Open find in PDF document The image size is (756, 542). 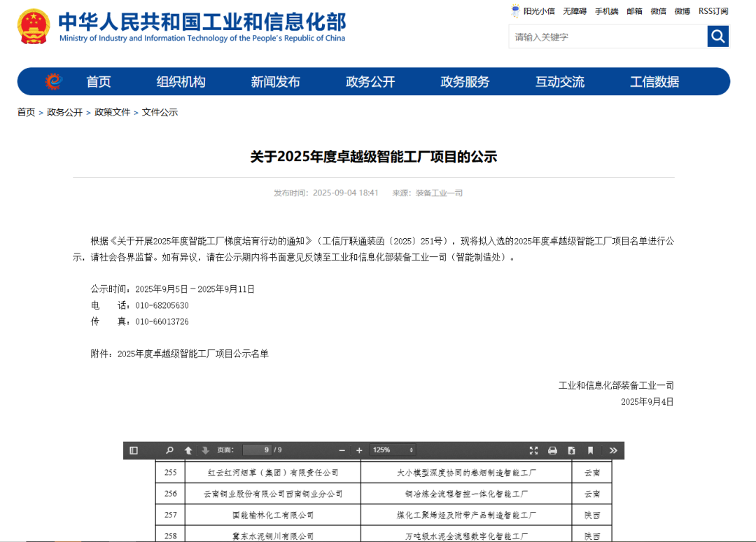pos(169,450)
